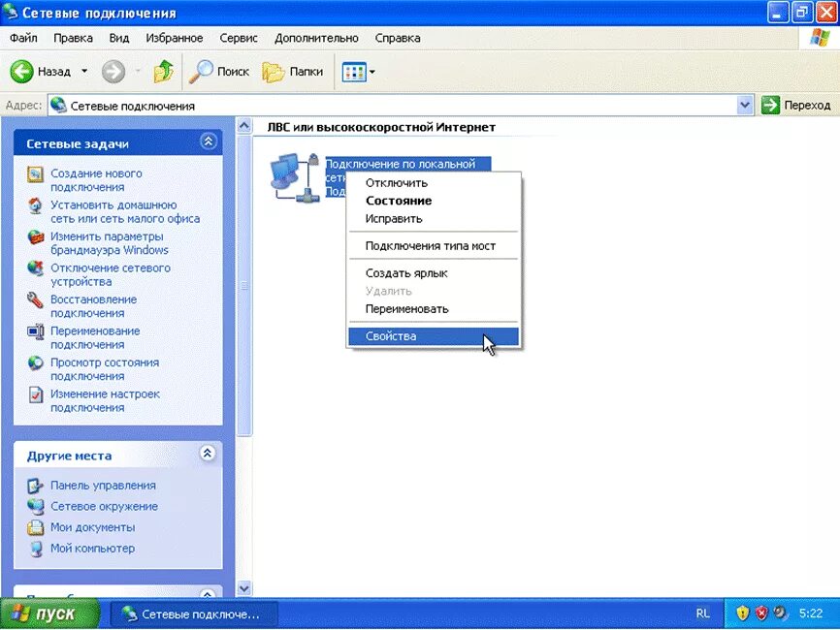The height and width of the screenshot is (630, 840).
Task: Choose Состояние in the context menu
Action: pos(434,201)
